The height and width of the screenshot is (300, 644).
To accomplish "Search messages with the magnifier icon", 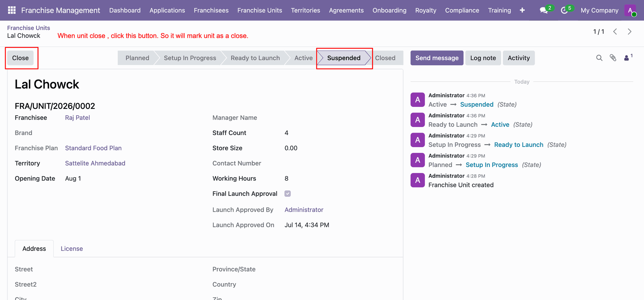I will click(599, 58).
